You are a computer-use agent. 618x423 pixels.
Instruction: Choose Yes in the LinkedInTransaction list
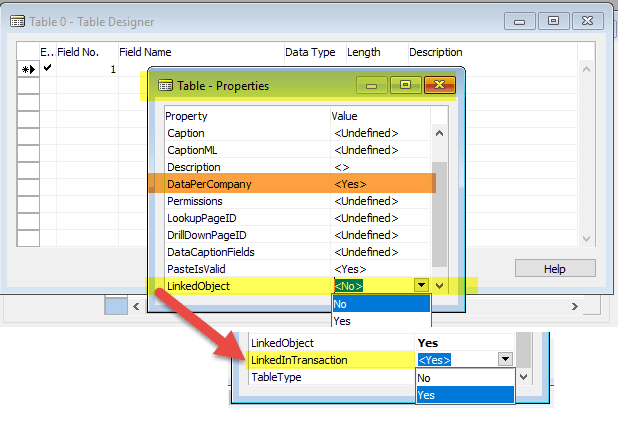coord(464,395)
